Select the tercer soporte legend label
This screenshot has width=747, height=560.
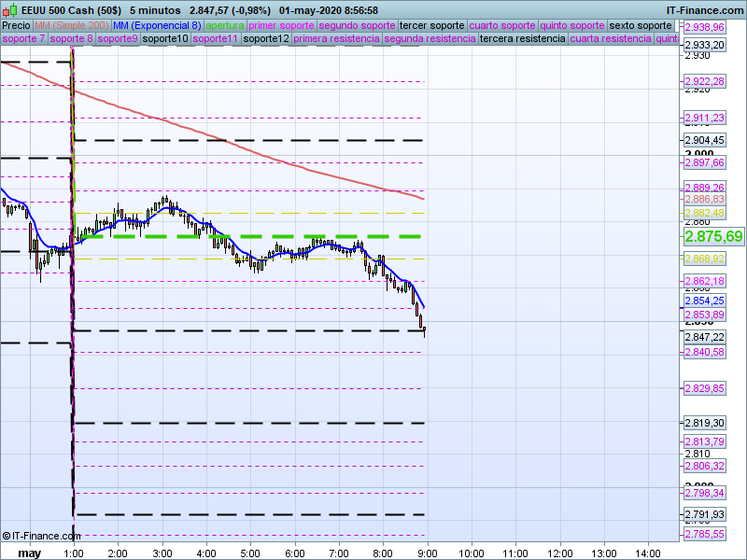click(430, 25)
